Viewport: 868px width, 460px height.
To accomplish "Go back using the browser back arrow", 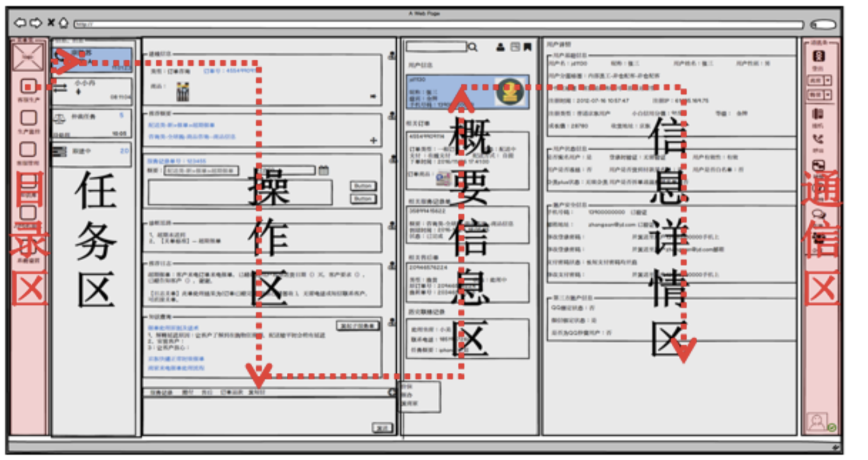I will (x=20, y=23).
